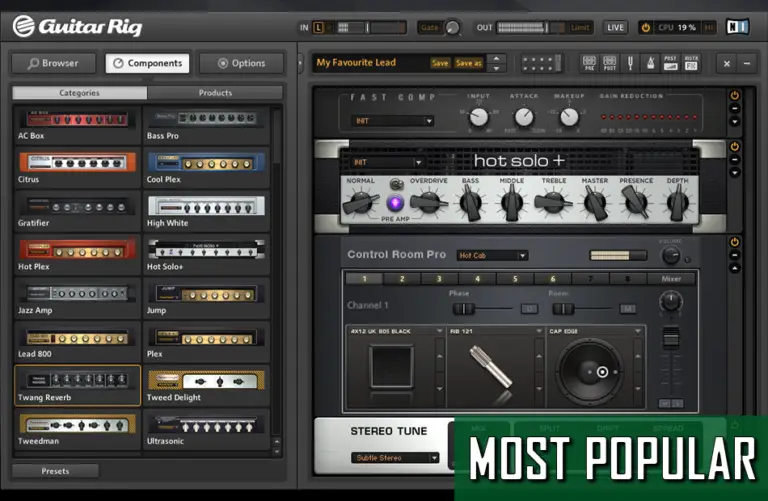Enable LIVE mode
The width and height of the screenshot is (768, 501).
click(x=615, y=27)
